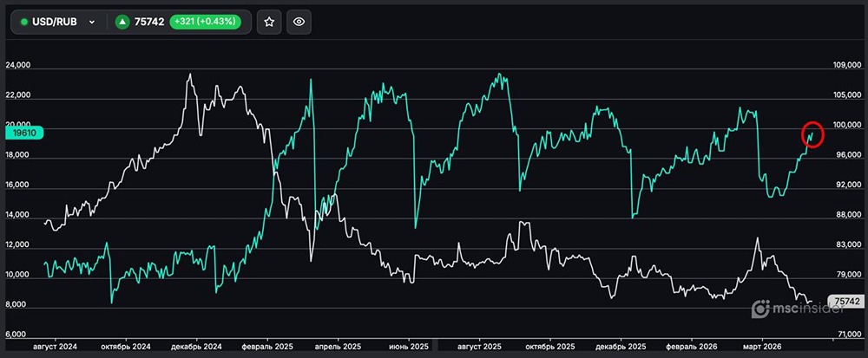This screenshot has width=868, height=358.
Task: Select the апрель 2025 date label
Action: [x=338, y=347]
